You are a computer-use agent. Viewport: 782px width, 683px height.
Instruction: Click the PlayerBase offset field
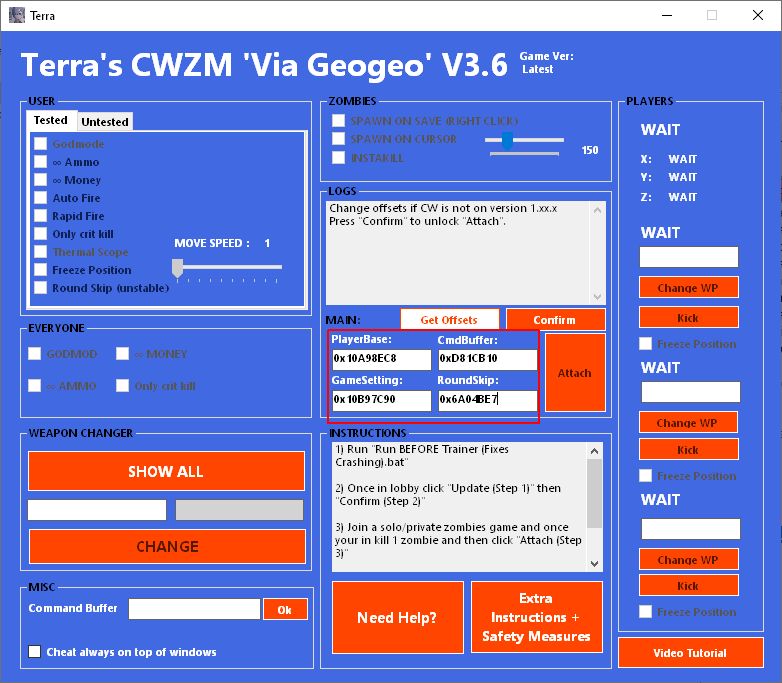(382, 359)
